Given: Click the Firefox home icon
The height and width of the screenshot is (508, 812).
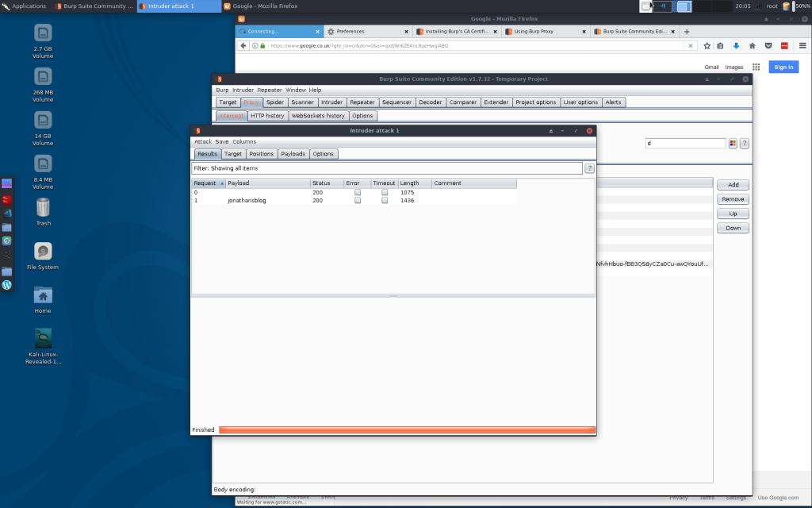Looking at the screenshot, I should [752, 46].
